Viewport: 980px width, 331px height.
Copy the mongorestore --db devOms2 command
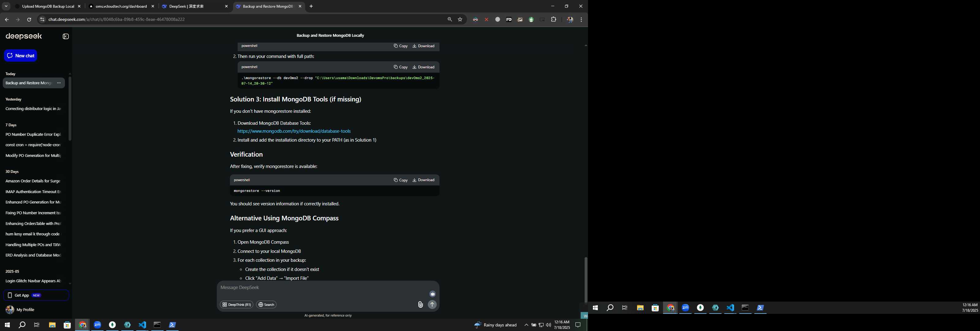click(401, 67)
